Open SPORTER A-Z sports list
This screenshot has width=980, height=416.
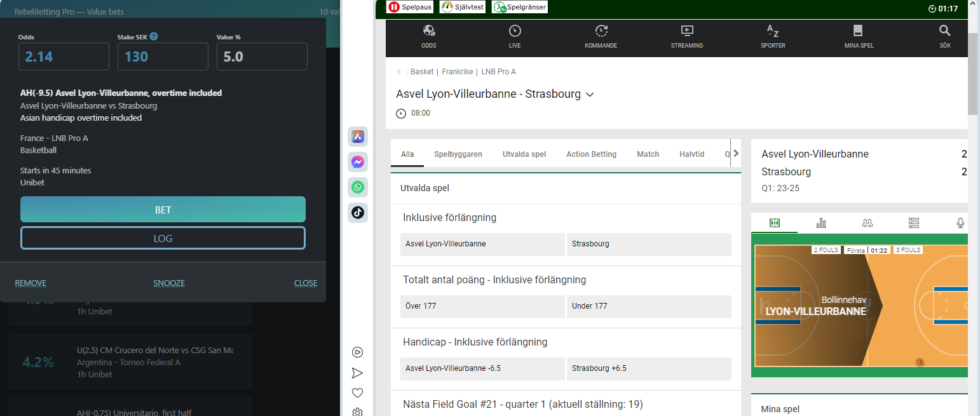(x=773, y=37)
